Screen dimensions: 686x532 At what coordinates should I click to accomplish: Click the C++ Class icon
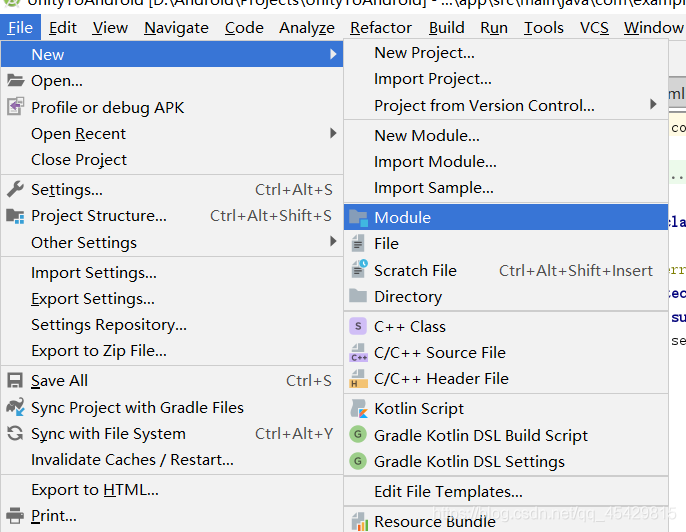tap(358, 326)
